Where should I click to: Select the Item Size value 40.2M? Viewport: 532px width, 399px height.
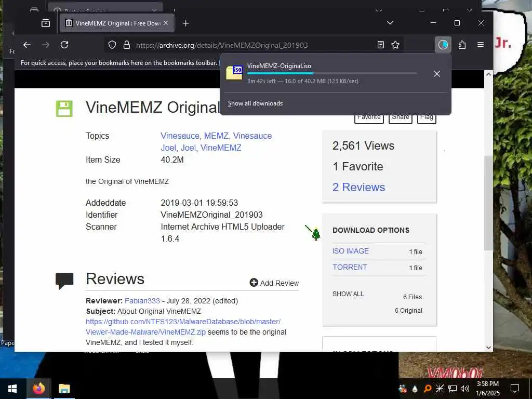click(172, 160)
